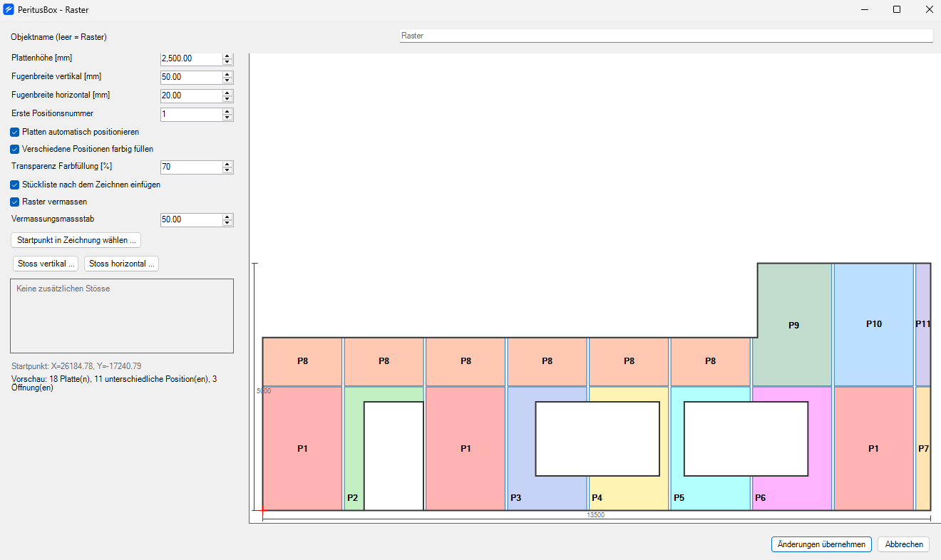Decrease Fugenbreite vertikal with down arrow

pyautogui.click(x=227, y=81)
